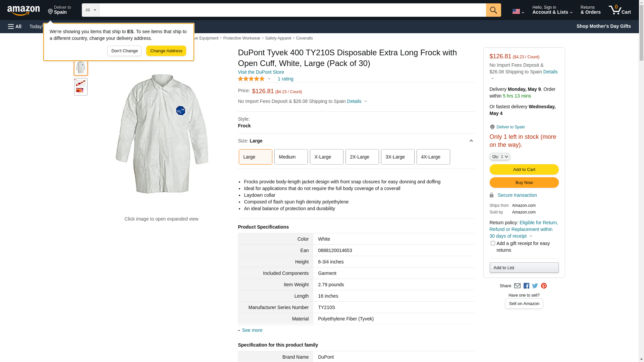Share product on Twitter

[535, 286]
